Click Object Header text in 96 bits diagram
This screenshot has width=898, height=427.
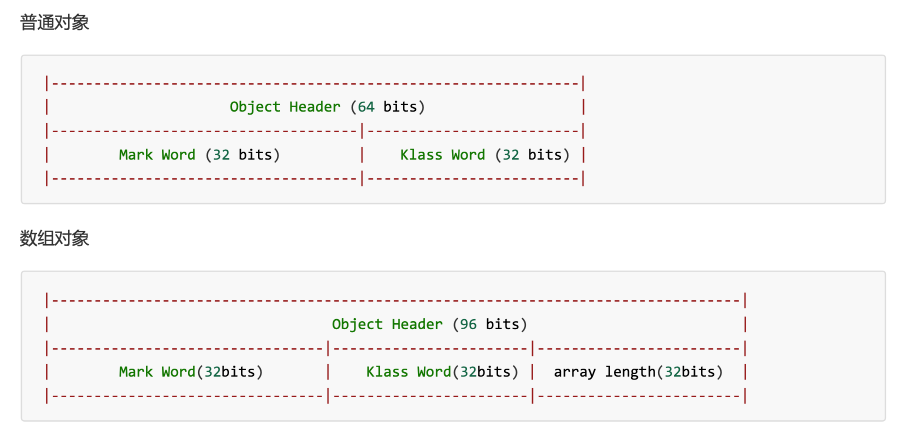click(387, 324)
